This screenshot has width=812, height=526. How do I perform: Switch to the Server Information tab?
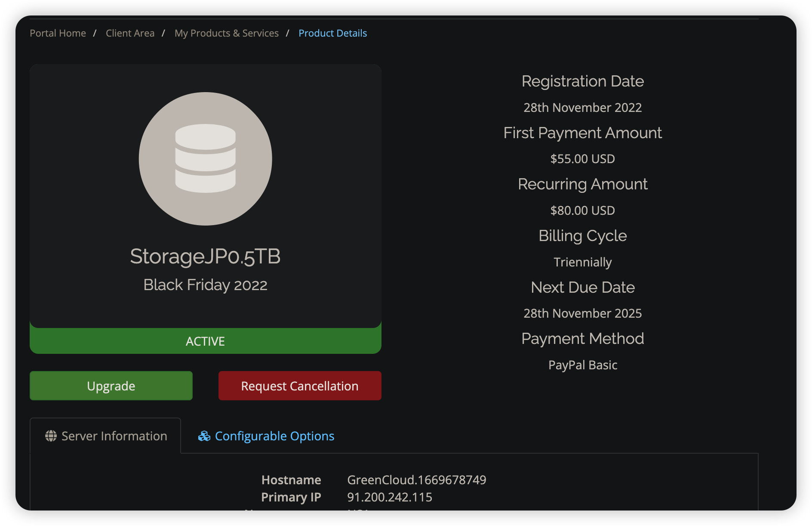click(114, 436)
